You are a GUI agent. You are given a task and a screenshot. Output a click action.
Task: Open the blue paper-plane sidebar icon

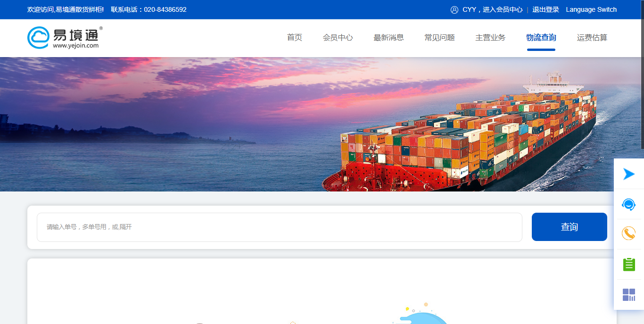pyautogui.click(x=629, y=174)
